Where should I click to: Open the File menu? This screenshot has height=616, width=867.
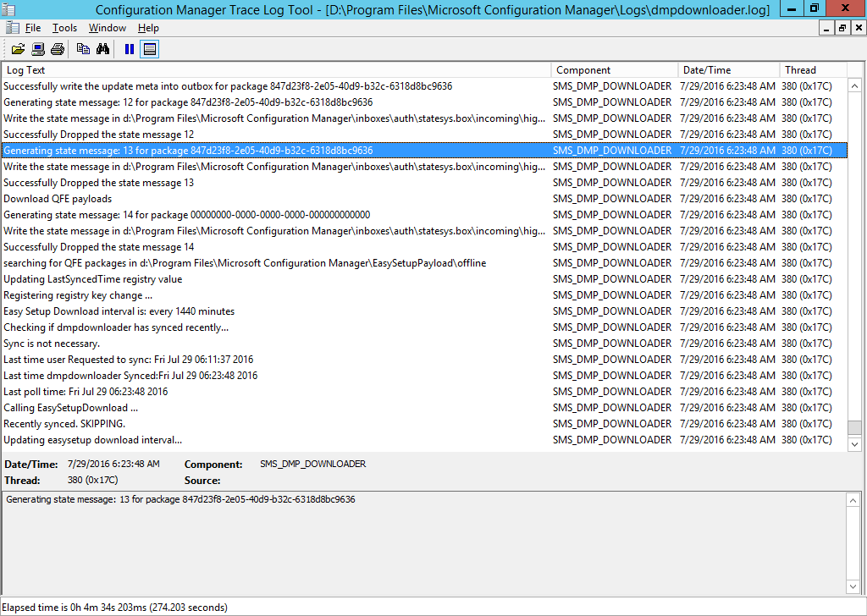tap(33, 28)
